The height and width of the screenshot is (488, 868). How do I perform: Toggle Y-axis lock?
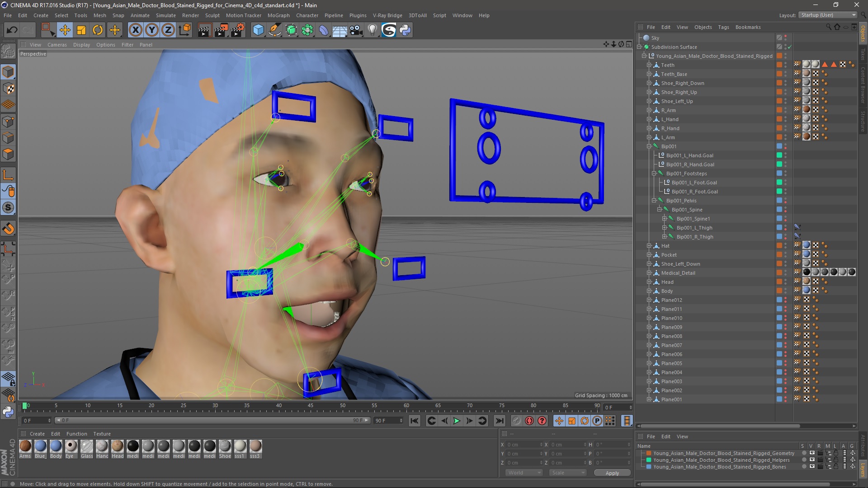point(152,30)
